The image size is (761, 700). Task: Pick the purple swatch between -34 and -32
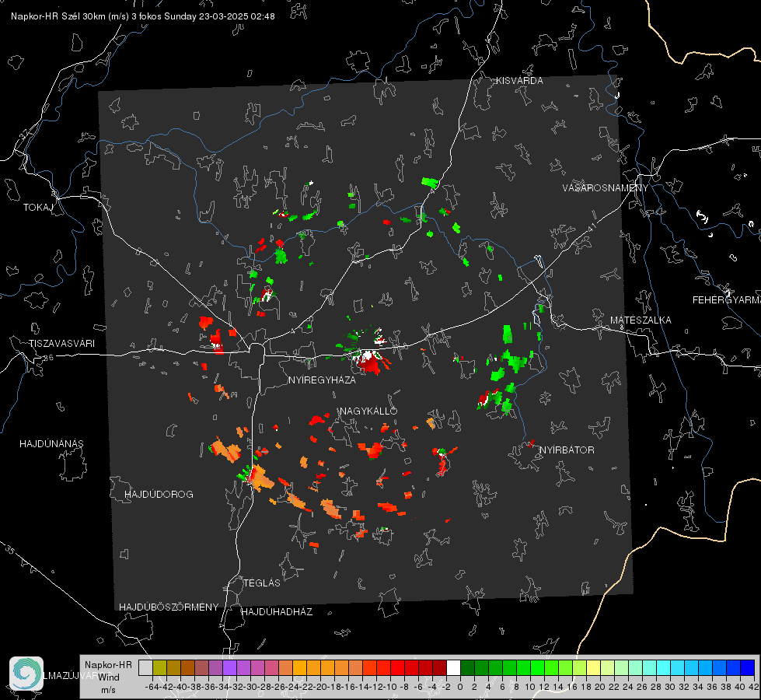(229, 667)
